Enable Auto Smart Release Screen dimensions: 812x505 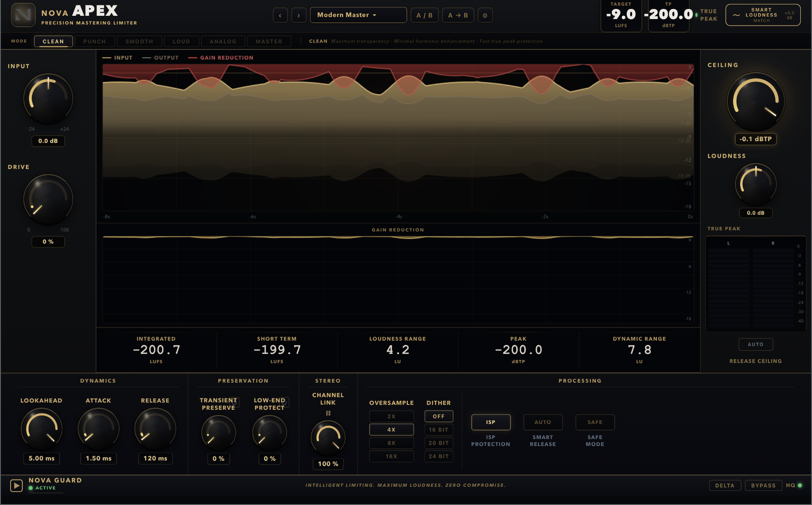pyautogui.click(x=543, y=422)
